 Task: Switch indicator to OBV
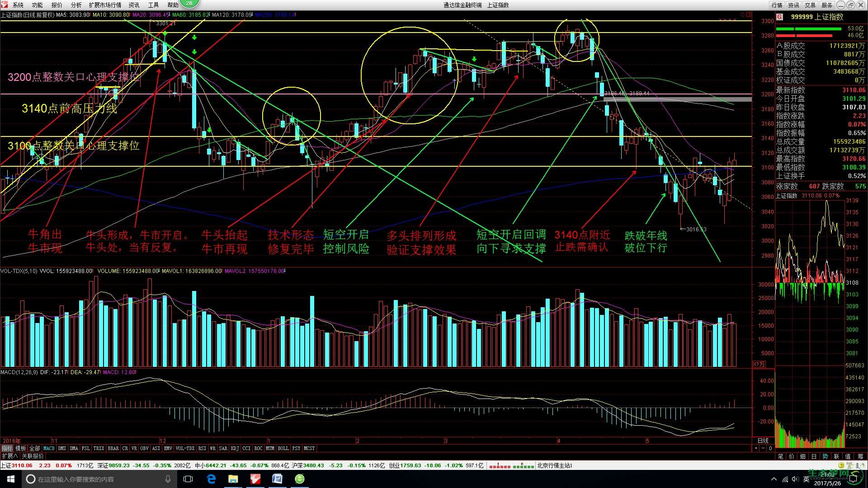pos(145,448)
